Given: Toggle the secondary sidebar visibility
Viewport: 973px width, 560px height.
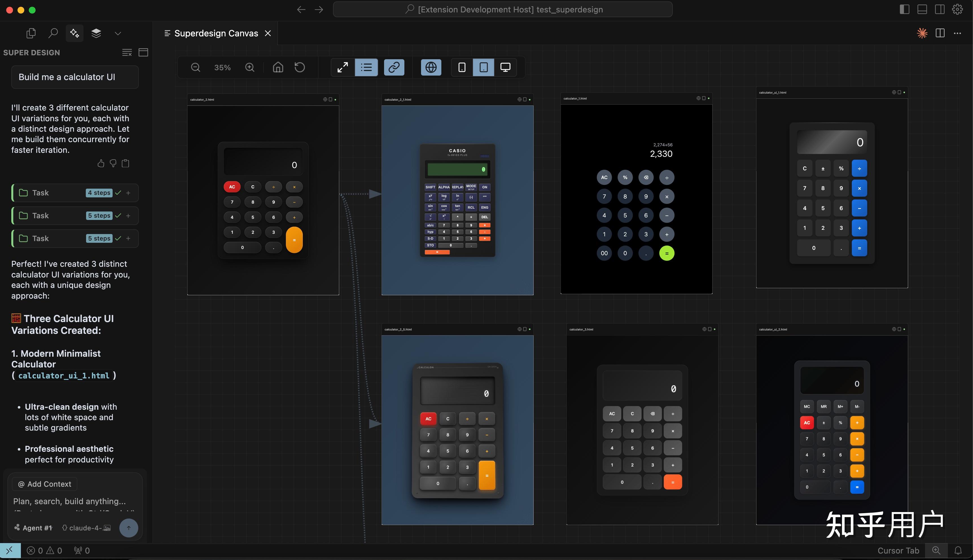Looking at the screenshot, I should 939,9.
